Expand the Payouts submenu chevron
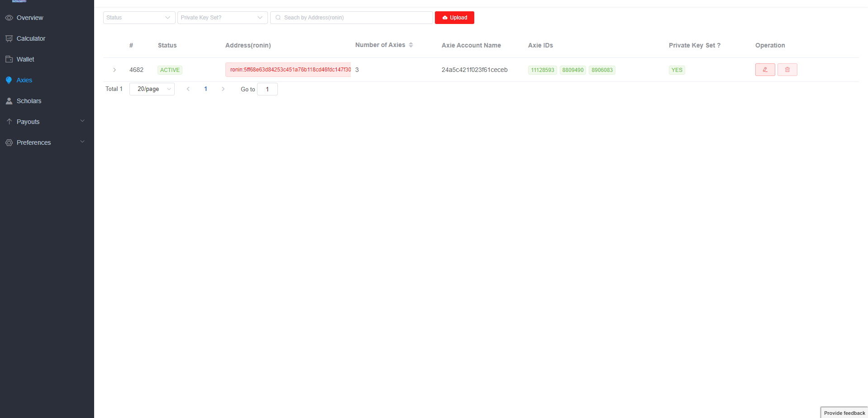 [82, 121]
